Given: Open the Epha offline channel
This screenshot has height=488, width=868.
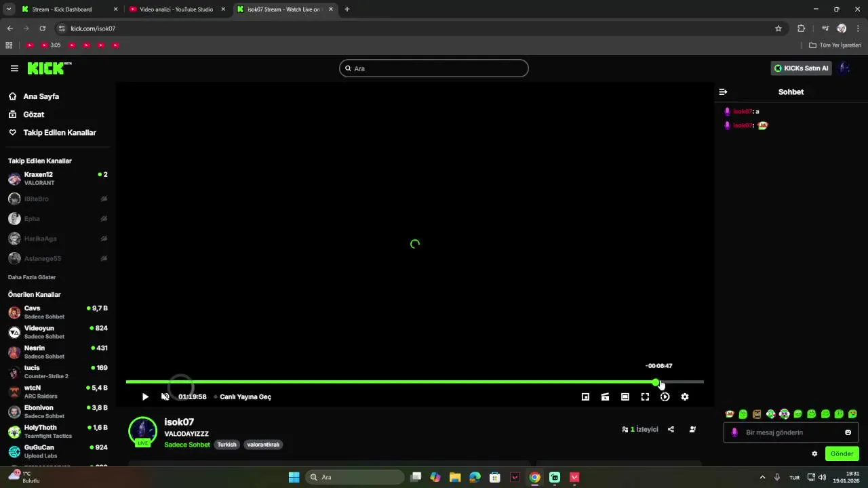Looking at the screenshot, I should coord(58,219).
